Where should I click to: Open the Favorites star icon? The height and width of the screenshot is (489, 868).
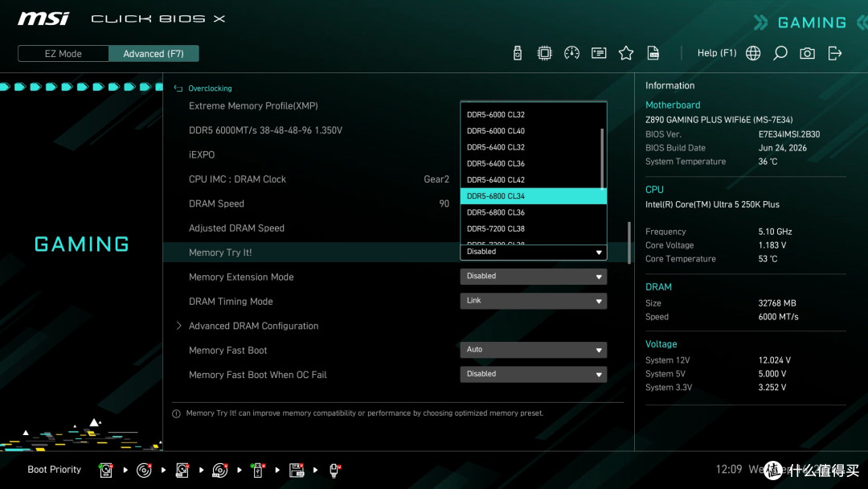625,53
